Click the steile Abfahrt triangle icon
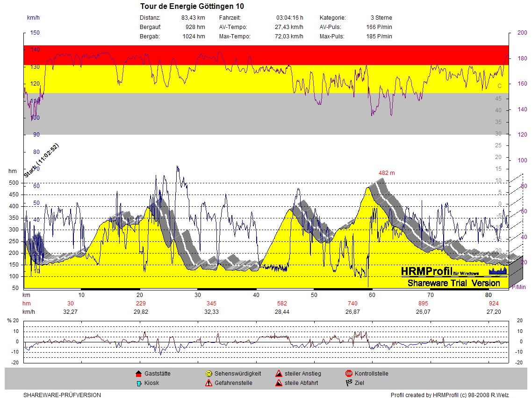 coord(279,383)
